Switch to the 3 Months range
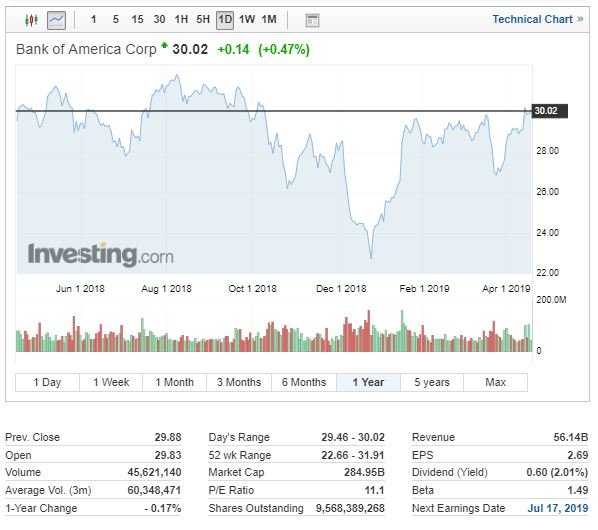598x530 pixels. tap(239, 382)
